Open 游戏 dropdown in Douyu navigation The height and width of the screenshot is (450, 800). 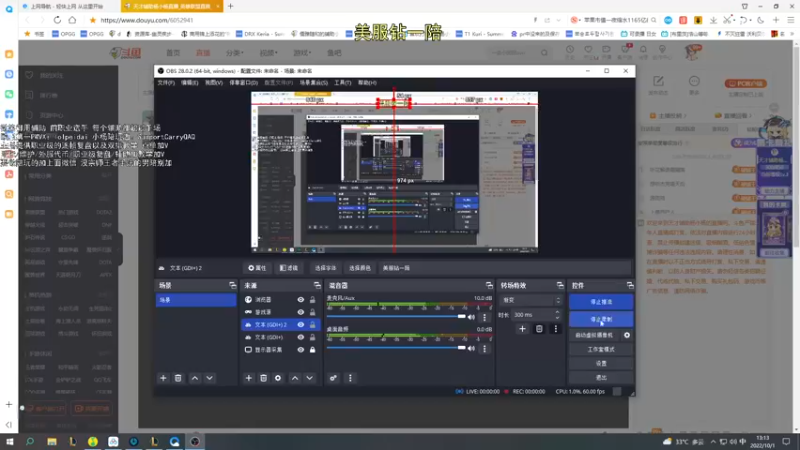coord(302,53)
